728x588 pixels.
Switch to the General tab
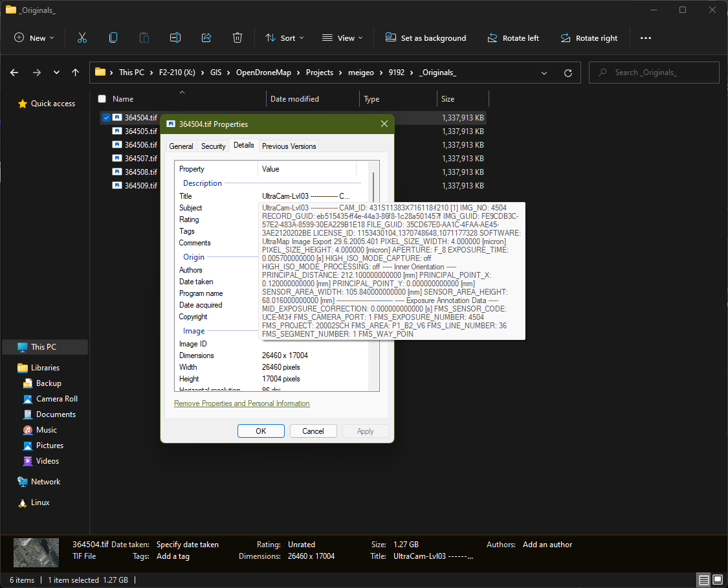click(181, 146)
